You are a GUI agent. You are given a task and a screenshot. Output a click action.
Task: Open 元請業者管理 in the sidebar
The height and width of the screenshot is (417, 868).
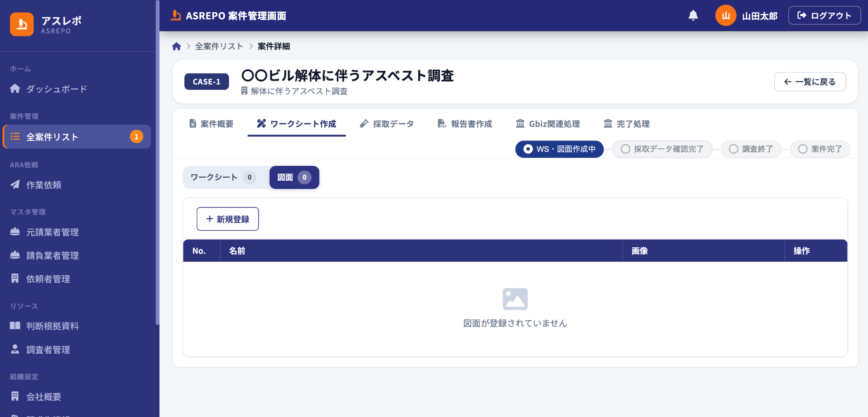[x=76, y=232]
